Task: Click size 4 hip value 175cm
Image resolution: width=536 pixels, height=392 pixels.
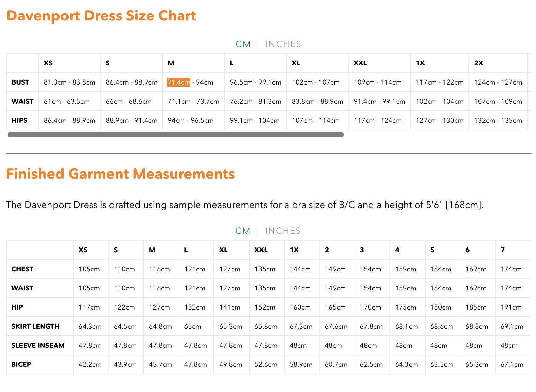Action: coord(406,307)
